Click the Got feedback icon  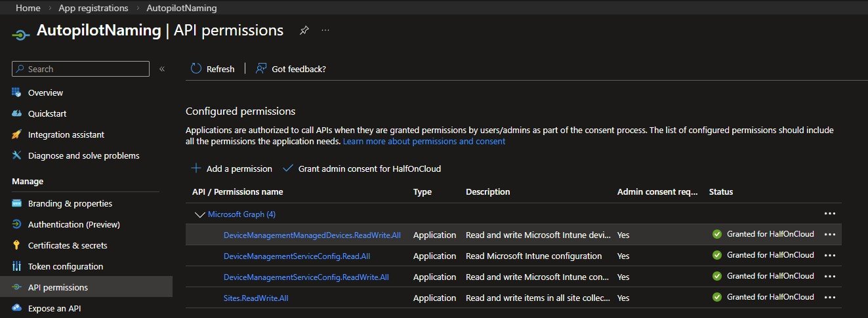pyautogui.click(x=261, y=69)
